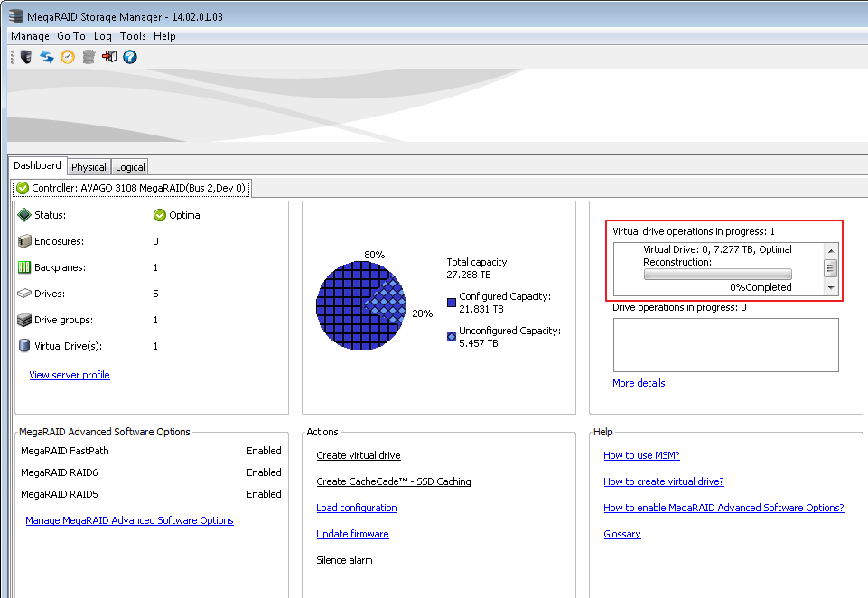Click the Configured Capacity legend swatch

451,303
